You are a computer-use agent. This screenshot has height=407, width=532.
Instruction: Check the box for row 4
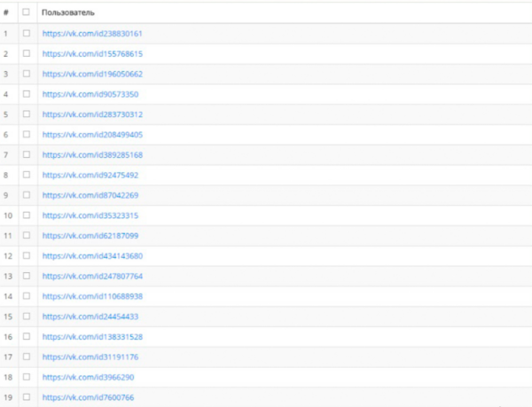tap(27, 94)
